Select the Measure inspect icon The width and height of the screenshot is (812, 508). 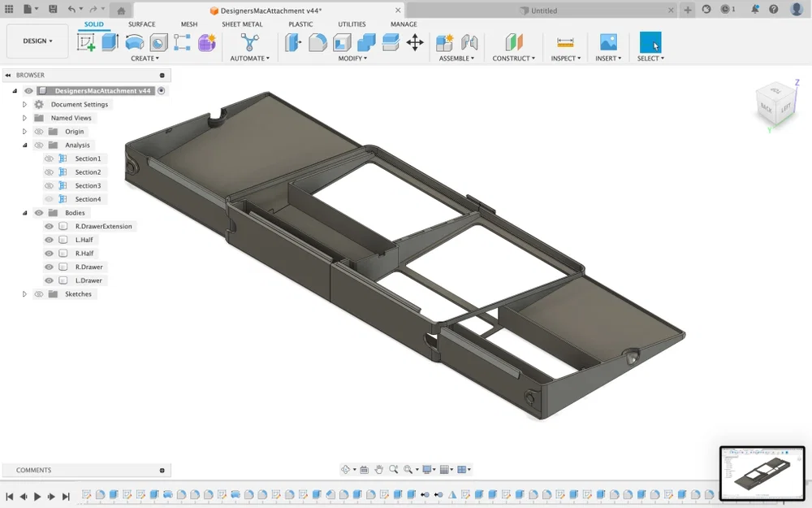click(565, 42)
